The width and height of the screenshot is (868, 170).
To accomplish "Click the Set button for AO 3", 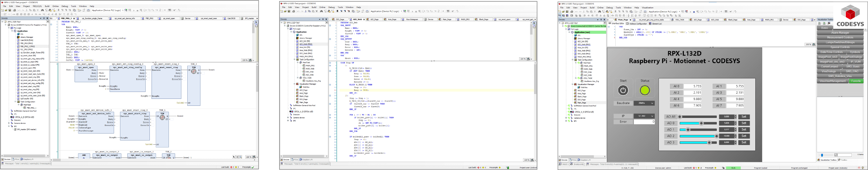I will tap(744, 142).
